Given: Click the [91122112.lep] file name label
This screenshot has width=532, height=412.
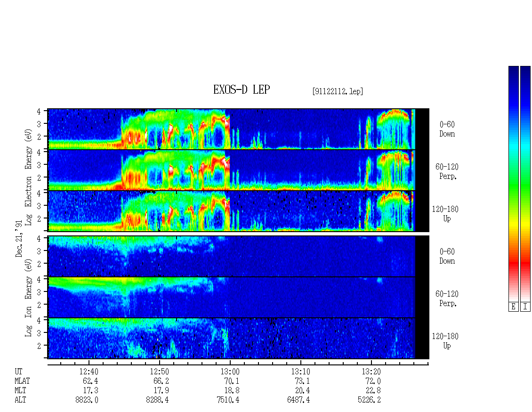Looking at the screenshot, I should coord(338,91).
